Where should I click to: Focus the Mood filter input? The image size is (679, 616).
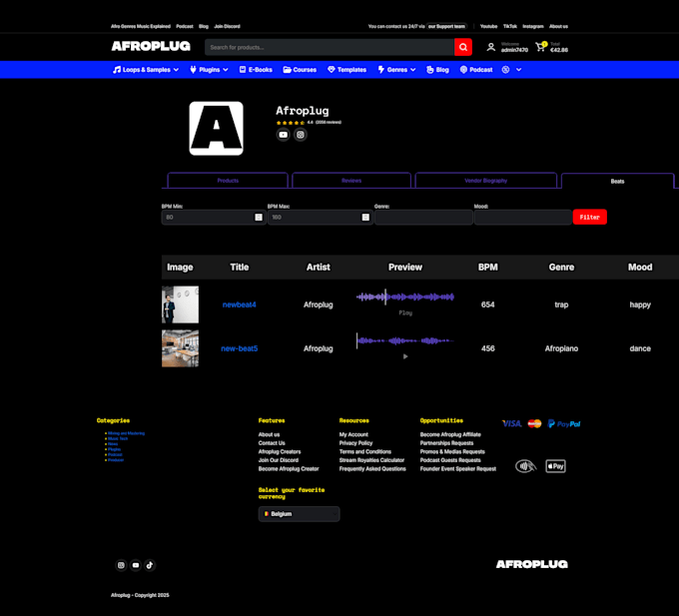(x=522, y=218)
